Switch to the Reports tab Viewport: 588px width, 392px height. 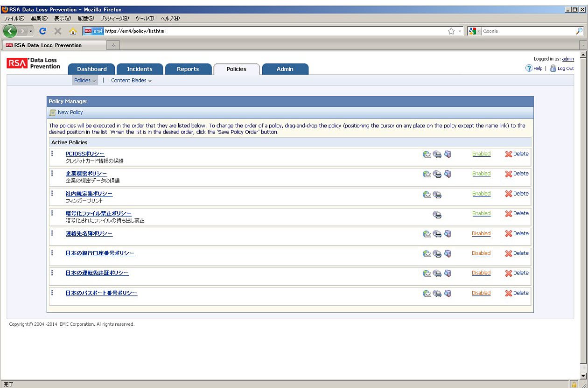click(x=188, y=69)
